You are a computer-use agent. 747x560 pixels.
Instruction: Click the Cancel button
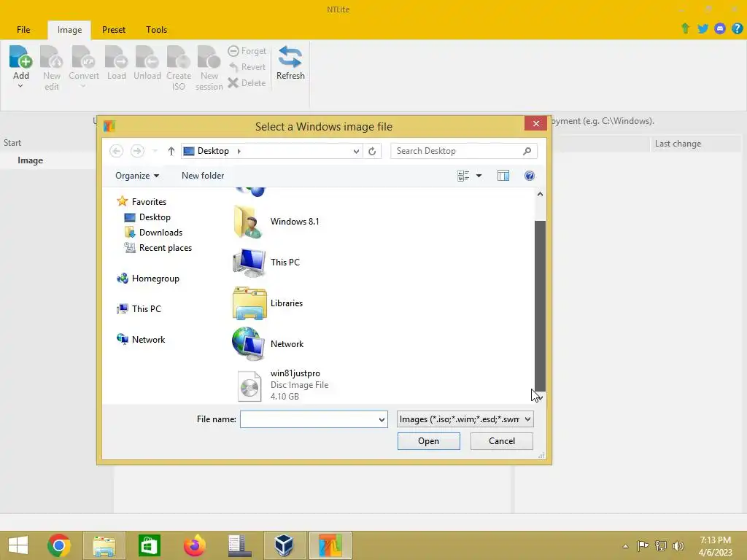[502, 441]
